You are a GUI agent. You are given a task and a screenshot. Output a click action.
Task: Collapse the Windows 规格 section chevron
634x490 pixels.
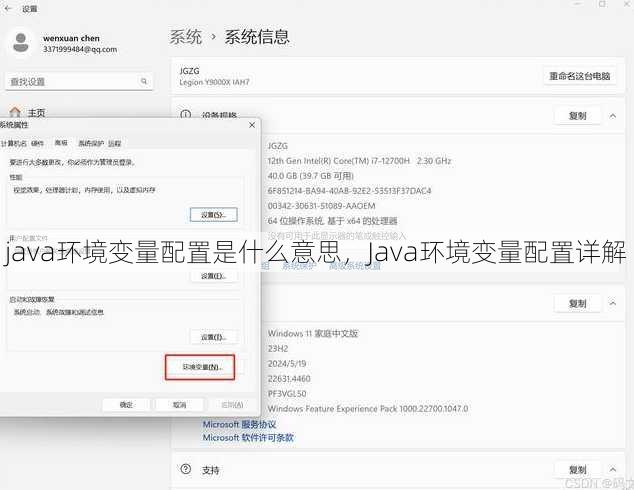[x=613, y=303]
